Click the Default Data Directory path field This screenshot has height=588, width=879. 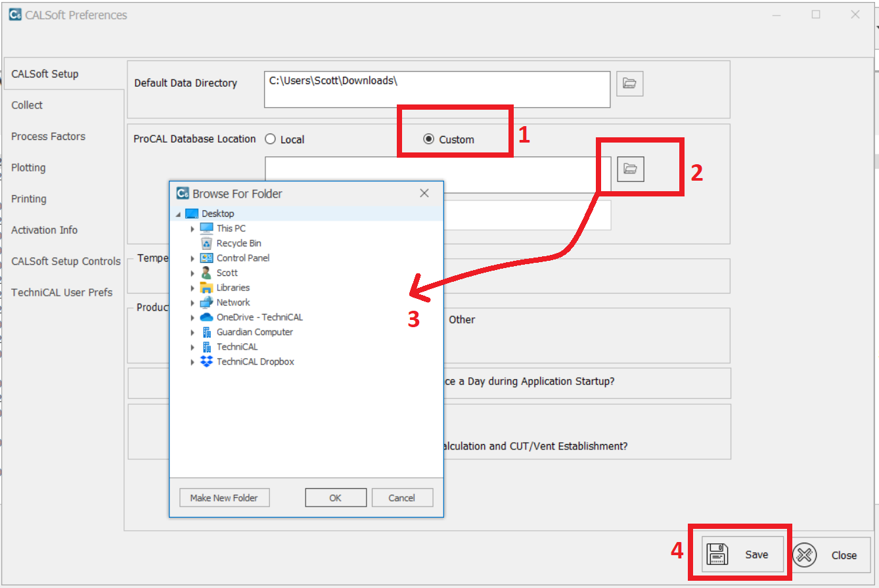[x=438, y=89]
